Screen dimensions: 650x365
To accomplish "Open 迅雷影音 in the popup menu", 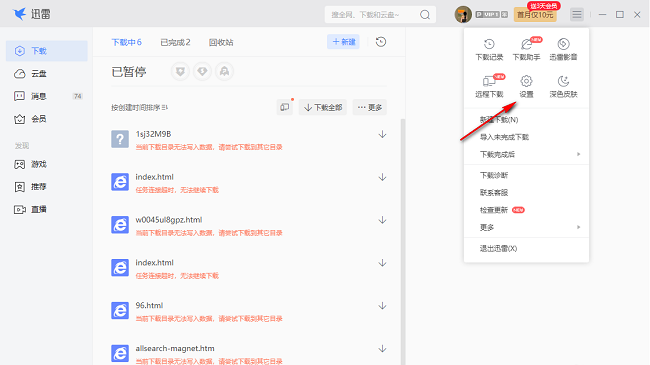I will coord(563,49).
